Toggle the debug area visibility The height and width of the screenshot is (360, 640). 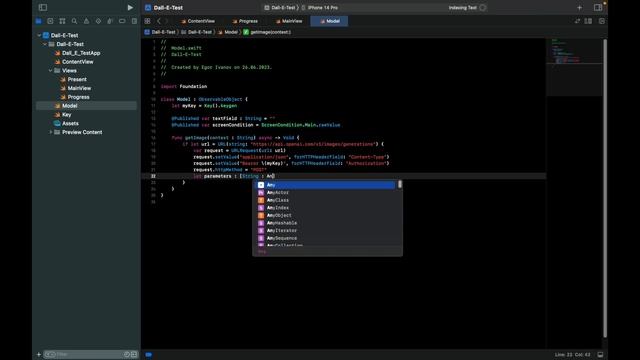click(600, 354)
